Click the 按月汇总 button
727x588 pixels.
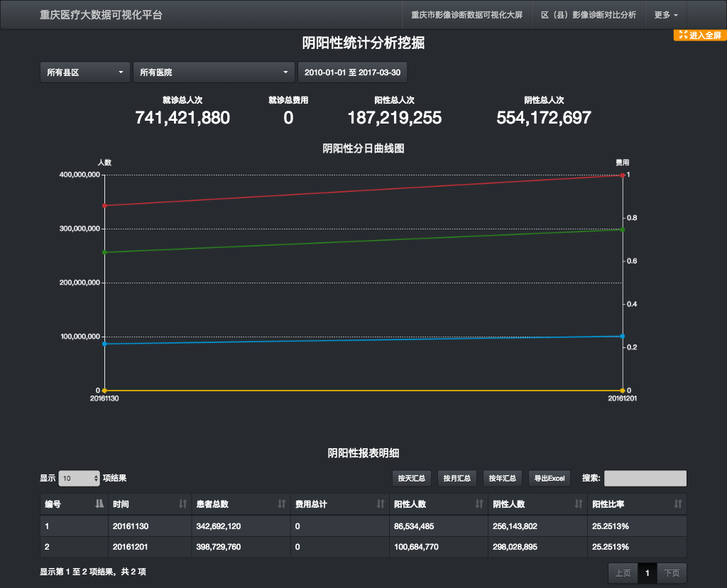point(457,479)
